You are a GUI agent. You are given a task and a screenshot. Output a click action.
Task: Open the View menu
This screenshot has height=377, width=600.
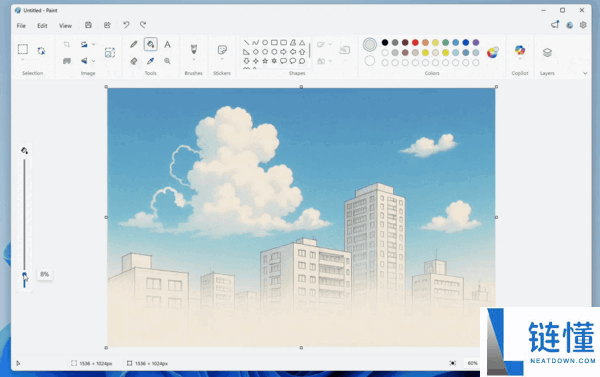coord(65,26)
